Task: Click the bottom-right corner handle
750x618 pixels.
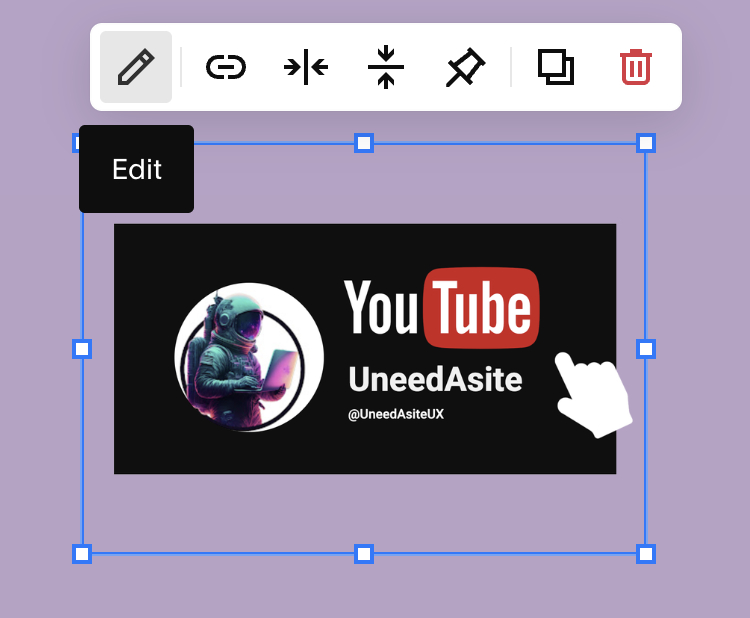Action: 646,554
